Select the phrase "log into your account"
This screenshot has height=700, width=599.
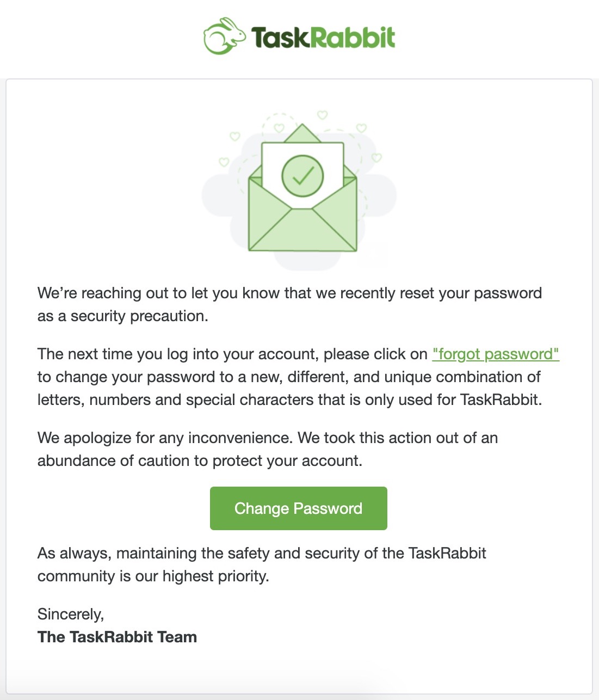[239, 354]
